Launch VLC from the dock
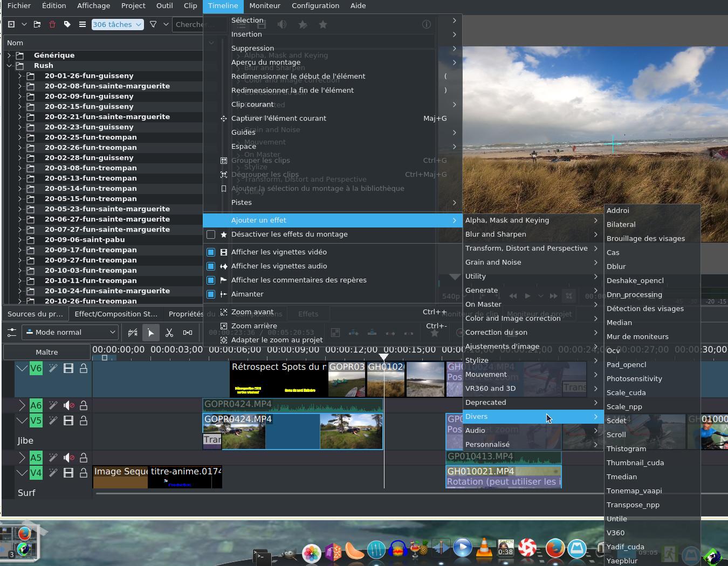 coord(484,548)
